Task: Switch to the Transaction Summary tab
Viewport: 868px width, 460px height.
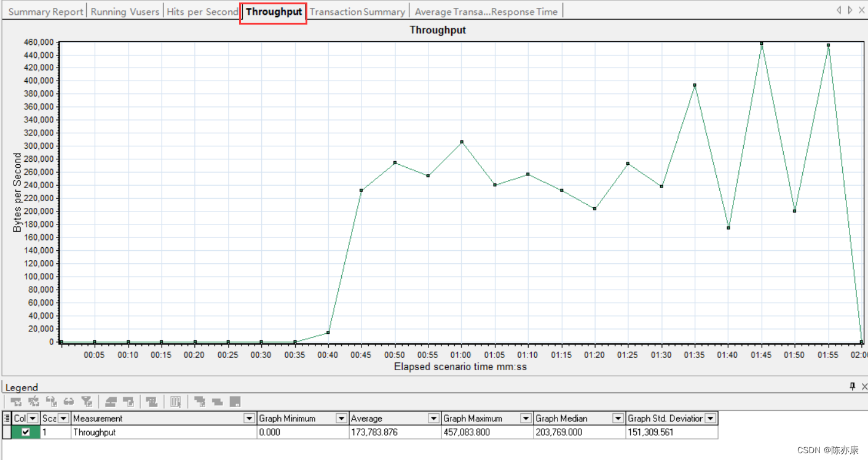Action: point(357,12)
